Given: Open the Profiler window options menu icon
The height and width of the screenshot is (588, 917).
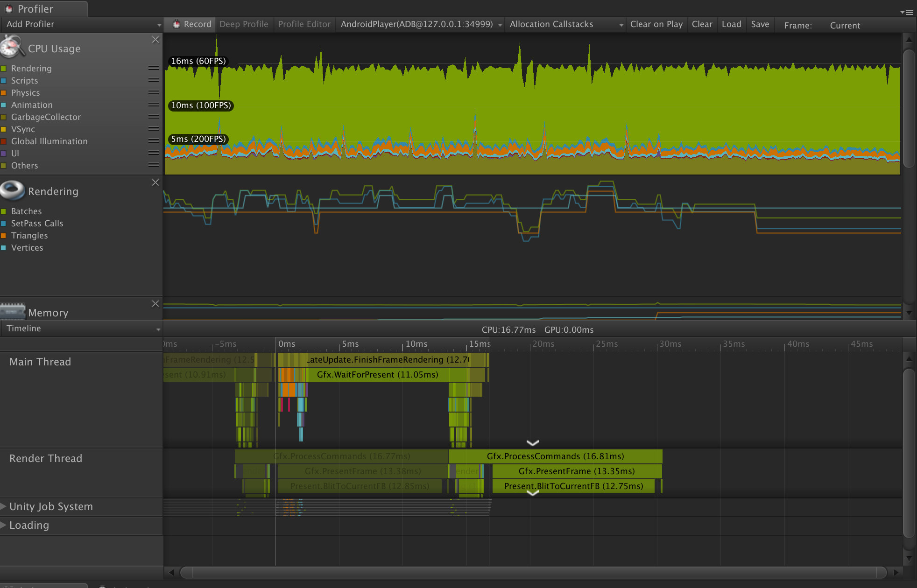Looking at the screenshot, I should (x=907, y=12).
